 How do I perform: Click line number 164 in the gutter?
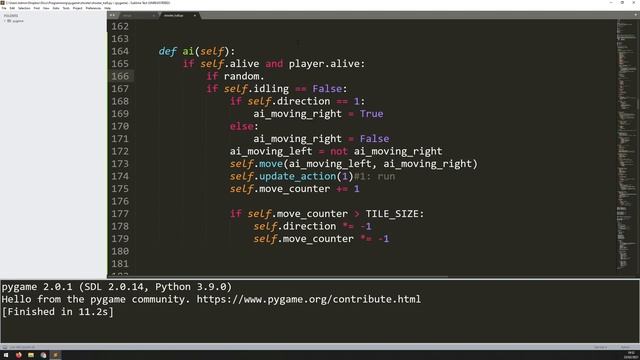point(120,51)
